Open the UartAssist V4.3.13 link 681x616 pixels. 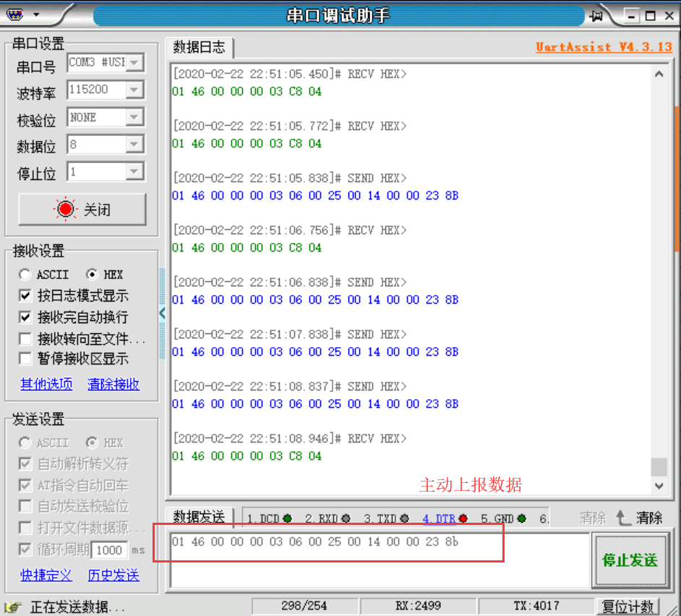[604, 47]
